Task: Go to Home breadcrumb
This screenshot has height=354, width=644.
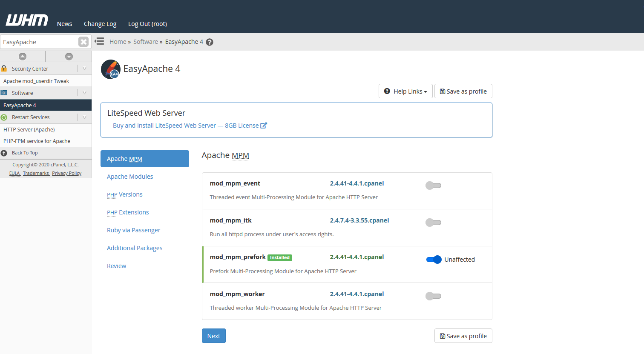Action: click(118, 42)
